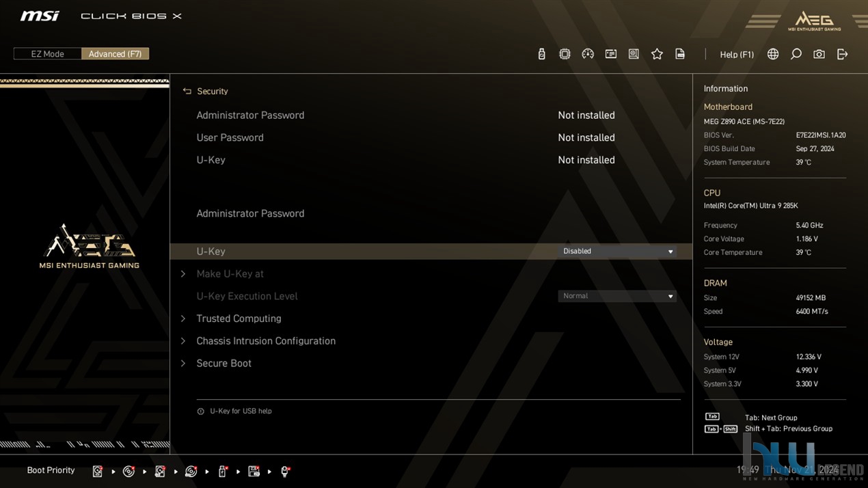Click the DRAM size 49152 MB value
This screenshot has height=488, width=868.
[x=811, y=298]
